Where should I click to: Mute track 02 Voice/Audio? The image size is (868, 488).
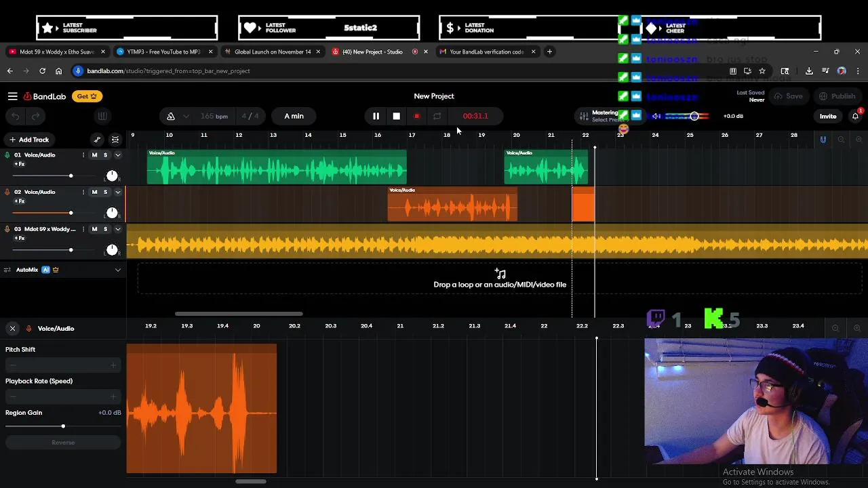(x=94, y=192)
